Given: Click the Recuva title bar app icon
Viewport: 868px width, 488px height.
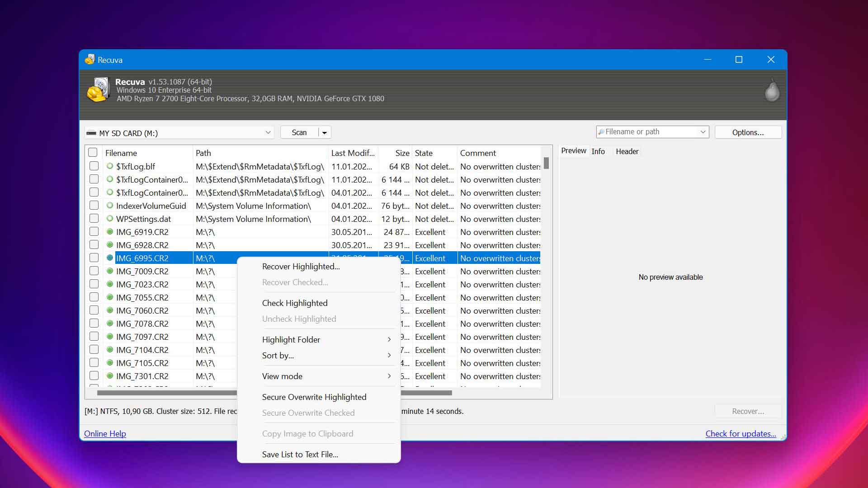Looking at the screenshot, I should (x=90, y=60).
